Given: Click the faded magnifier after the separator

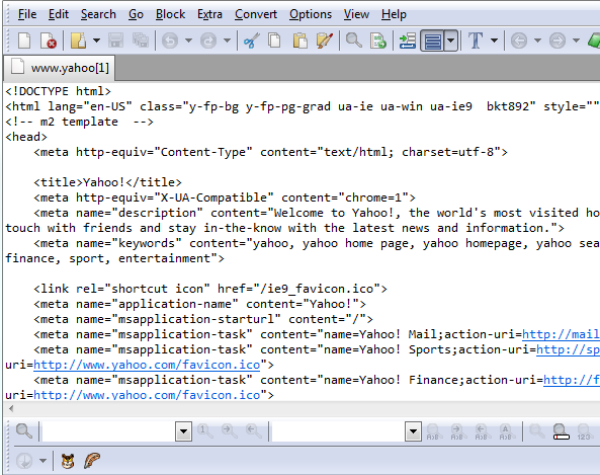Looking at the screenshot, I should coord(536,431).
